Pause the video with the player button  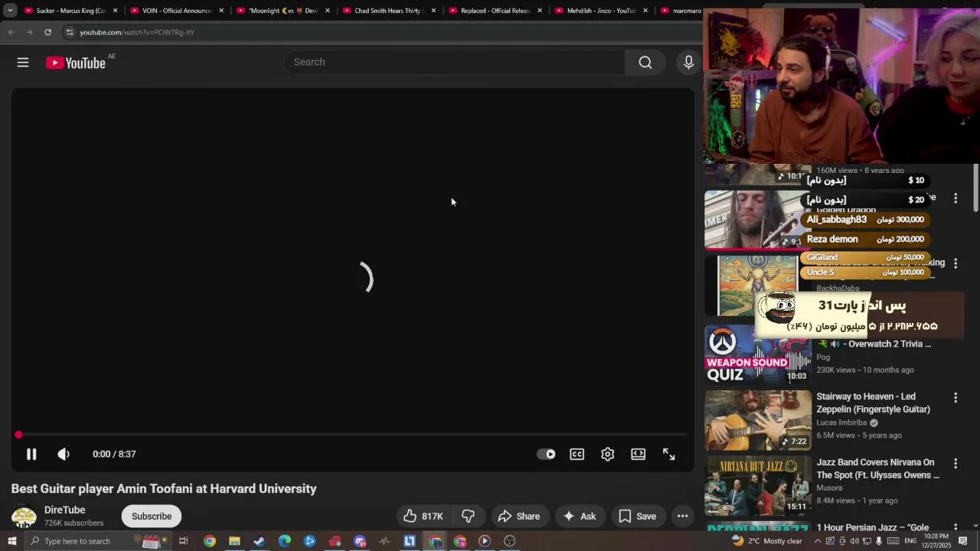[x=31, y=454]
